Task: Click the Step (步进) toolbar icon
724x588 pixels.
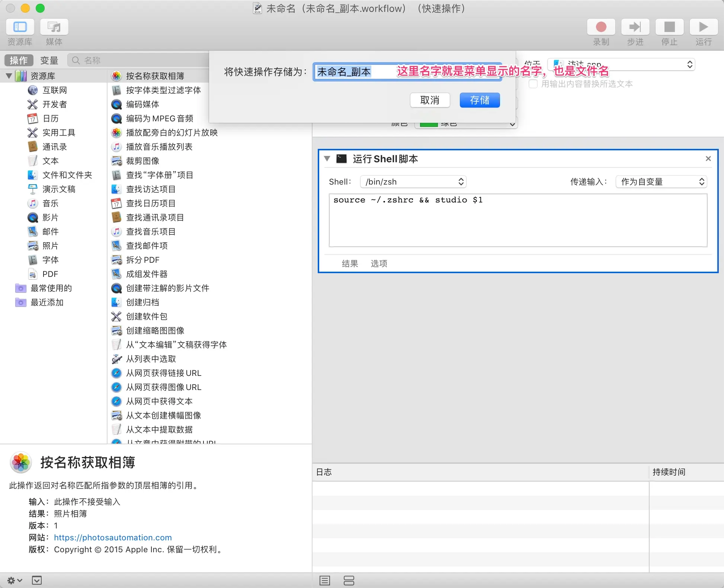Action: (635, 27)
